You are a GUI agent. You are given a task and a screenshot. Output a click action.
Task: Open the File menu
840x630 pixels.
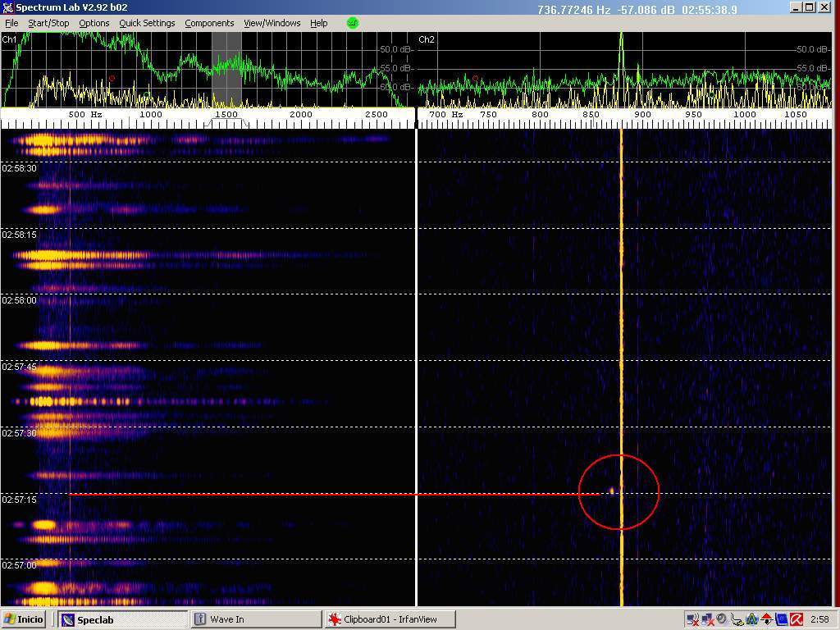pyautogui.click(x=11, y=23)
